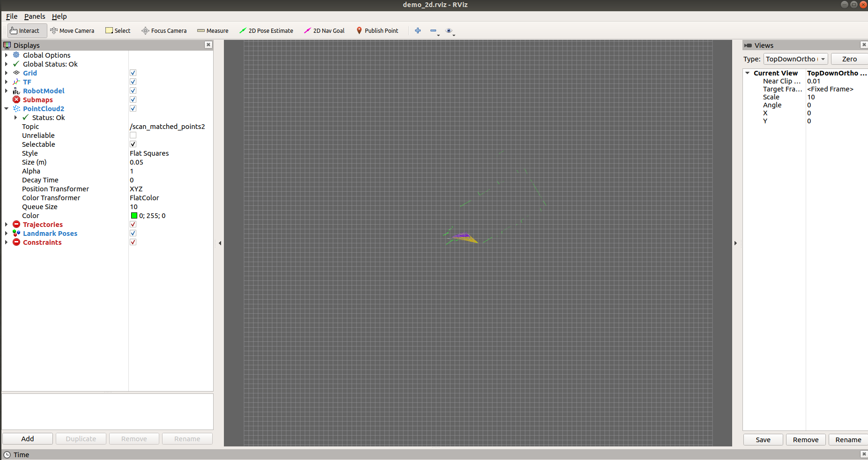Collapse the PointCloud2 display tree
Screen dimensions: 868x460
7,108
